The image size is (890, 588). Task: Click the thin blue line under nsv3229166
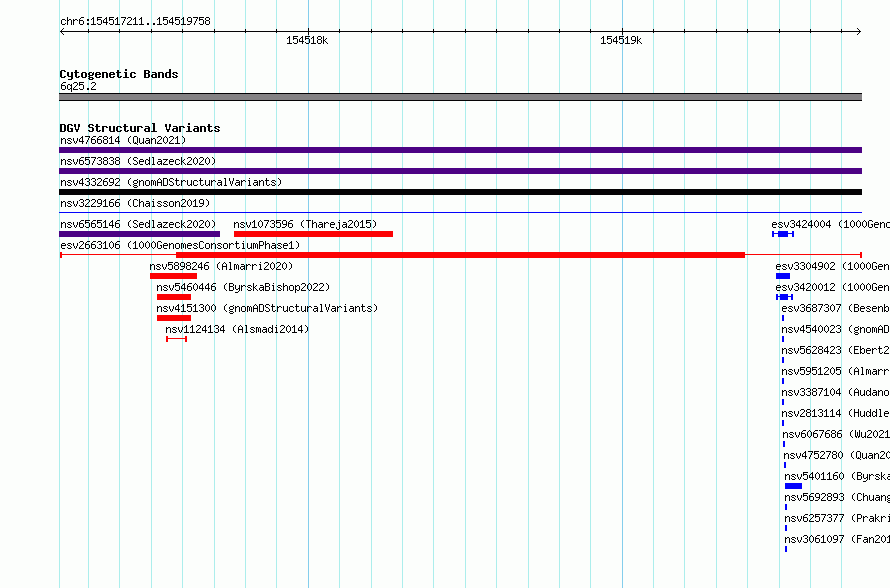tap(460, 213)
